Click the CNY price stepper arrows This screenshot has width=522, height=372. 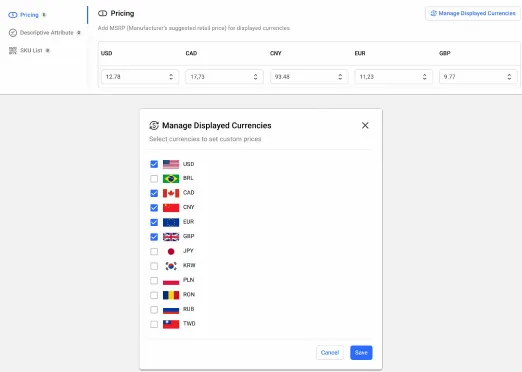(340, 77)
